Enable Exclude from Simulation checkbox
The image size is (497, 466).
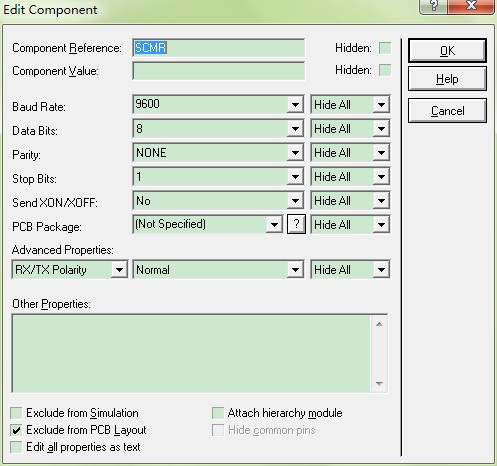click(16, 413)
